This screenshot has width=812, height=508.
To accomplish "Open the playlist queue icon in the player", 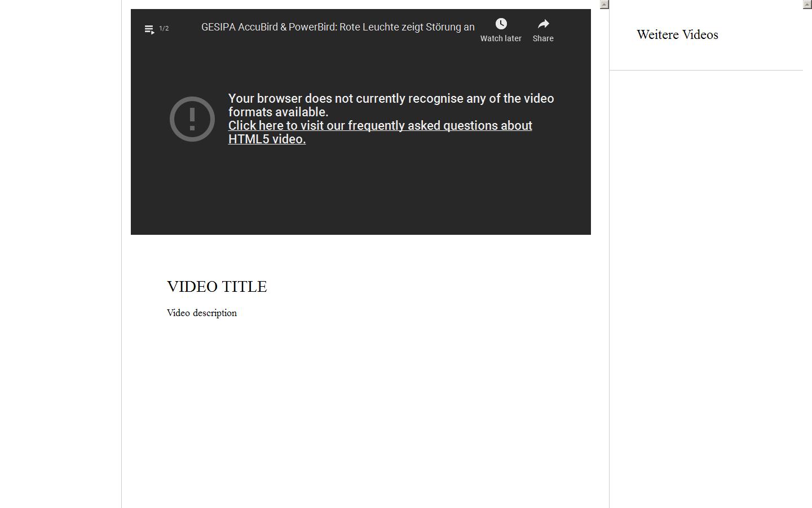I will click(149, 29).
